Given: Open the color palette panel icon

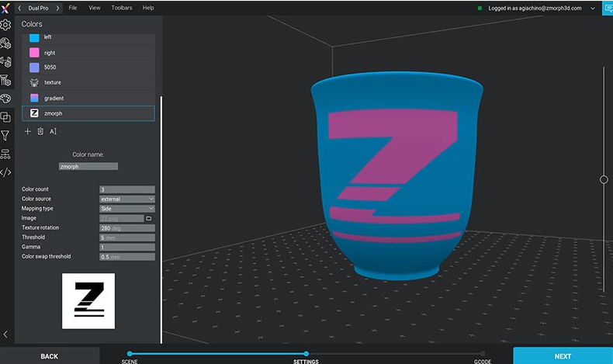Looking at the screenshot, I should tap(5, 99).
